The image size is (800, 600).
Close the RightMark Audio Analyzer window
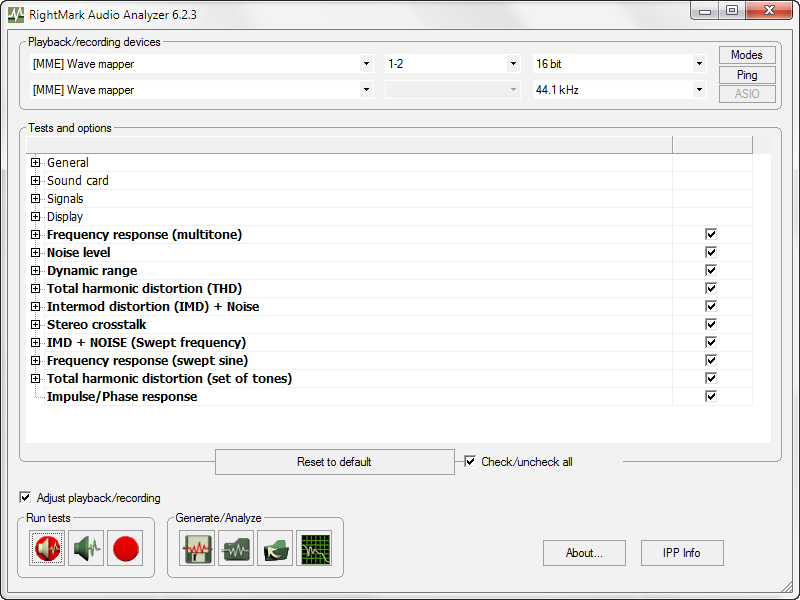coord(770,11)
